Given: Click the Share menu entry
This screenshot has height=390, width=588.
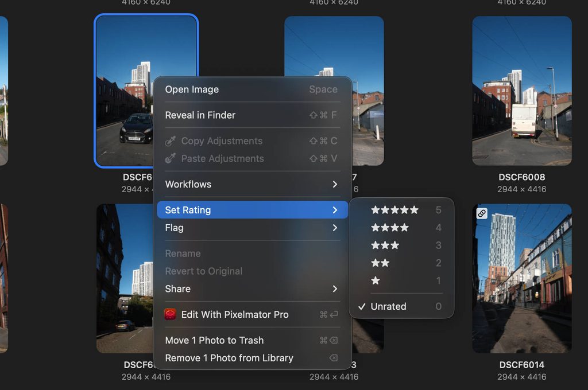Looking at the screenshot, I should [253, 289].
